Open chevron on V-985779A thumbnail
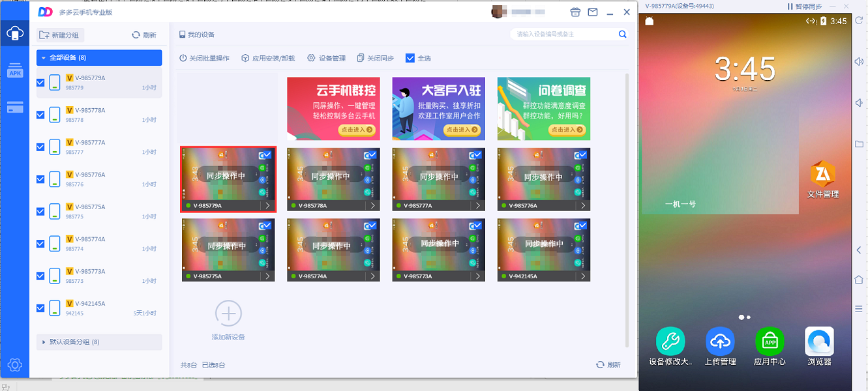The height and width of the screenshot is (391, 868). [x=267, y=205]
